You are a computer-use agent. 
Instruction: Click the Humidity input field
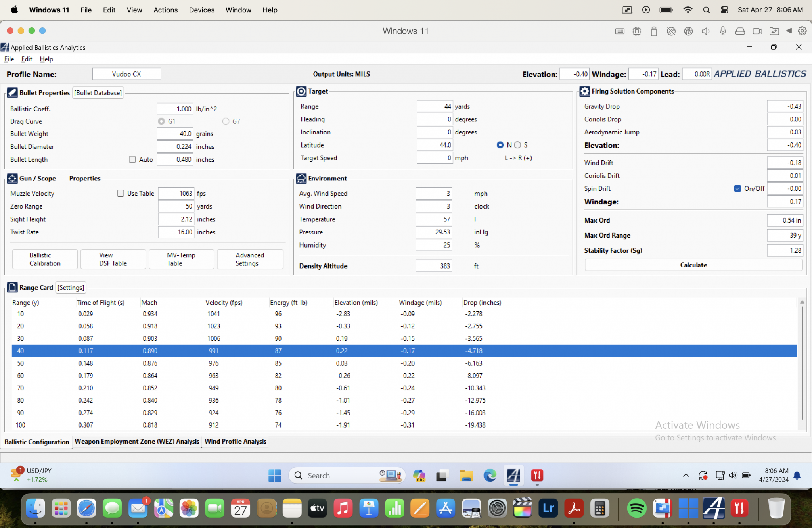(434, 245)
